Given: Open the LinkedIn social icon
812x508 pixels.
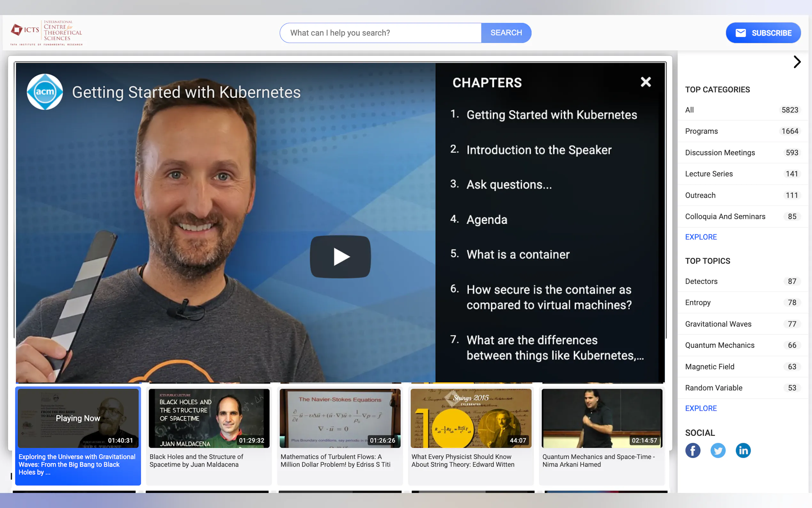Looking at the screenshot, I should [x=743, y=450].
